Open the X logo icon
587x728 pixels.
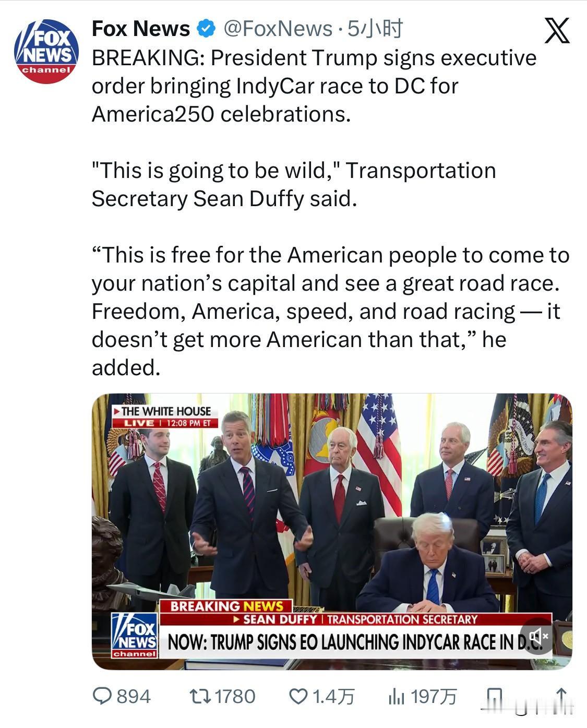click(557, 30)
